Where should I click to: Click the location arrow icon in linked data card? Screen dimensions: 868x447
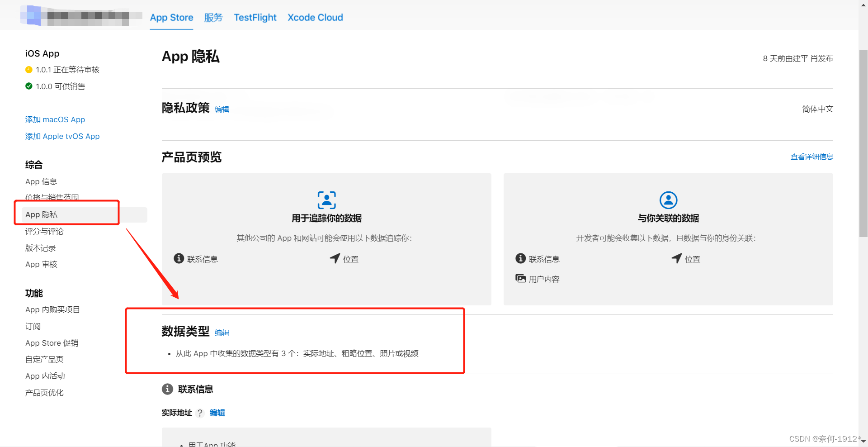pyautogui.click(x=676, y=258)
